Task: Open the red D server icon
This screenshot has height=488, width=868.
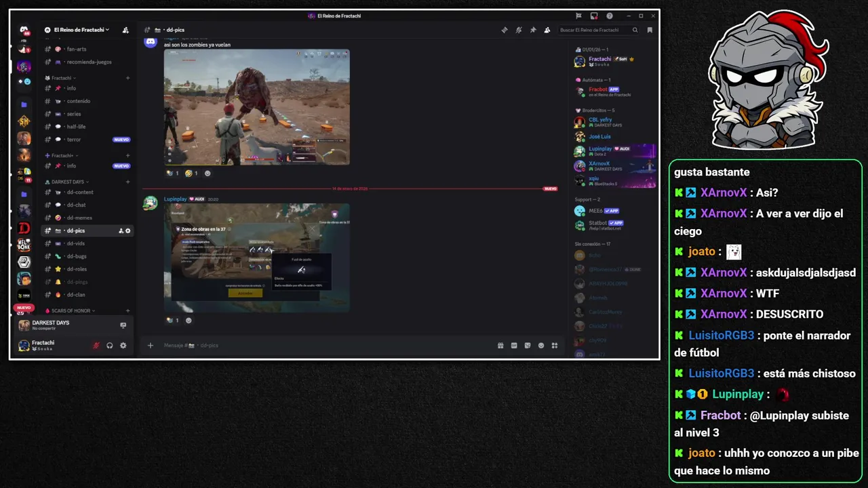Action: [24, 228]
